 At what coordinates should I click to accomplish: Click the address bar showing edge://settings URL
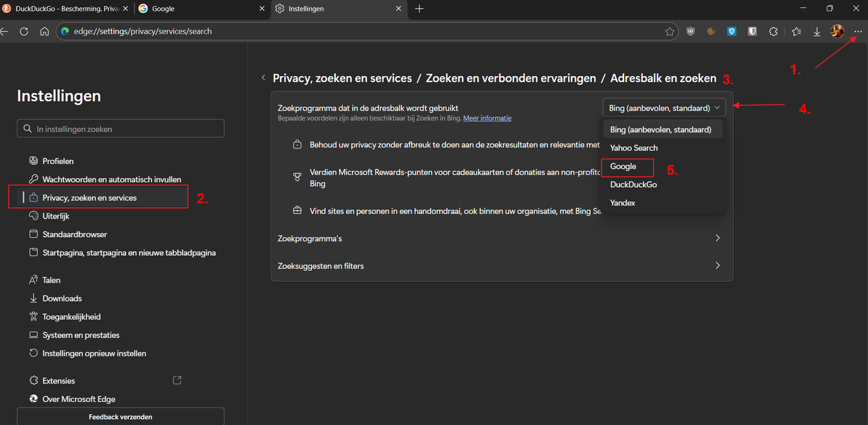366,31
